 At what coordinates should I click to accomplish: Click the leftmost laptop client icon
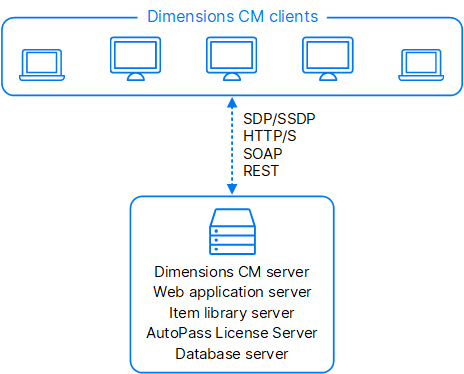42,65
